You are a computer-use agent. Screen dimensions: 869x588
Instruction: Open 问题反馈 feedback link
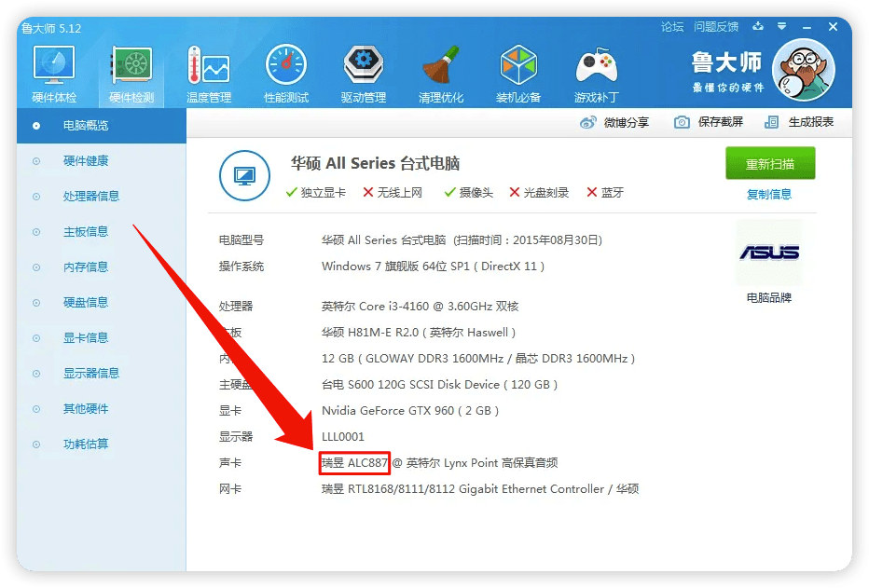click(716, 27)
